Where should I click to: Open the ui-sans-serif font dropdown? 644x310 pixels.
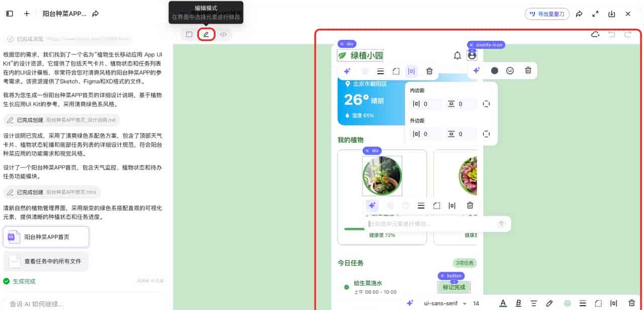click(x=445, y=303)
